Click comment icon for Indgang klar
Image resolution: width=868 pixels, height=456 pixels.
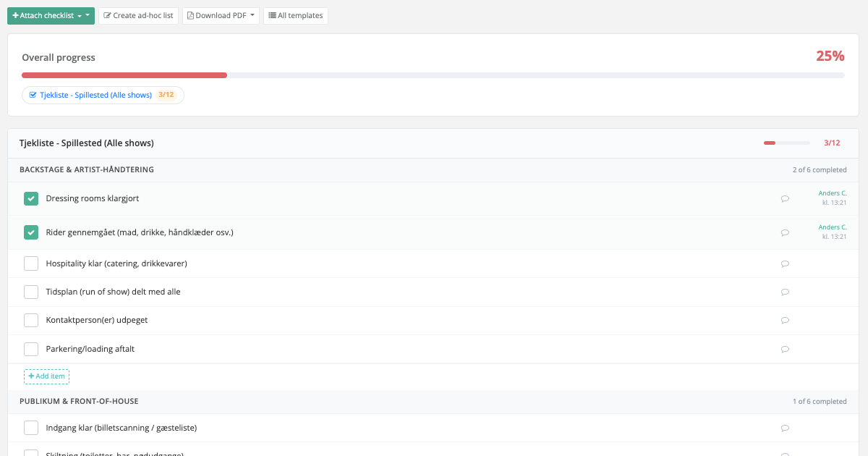coord(785,428)
